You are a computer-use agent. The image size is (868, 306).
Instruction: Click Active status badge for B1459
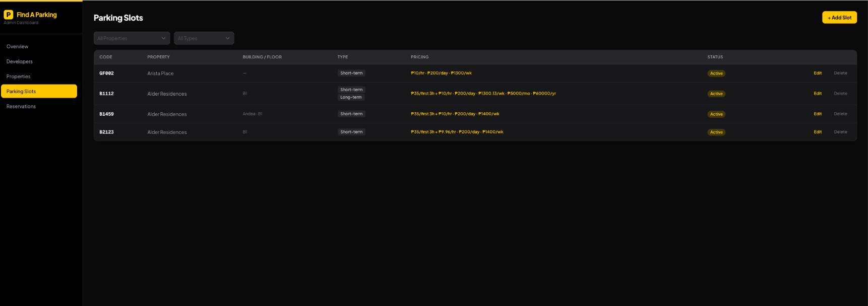pyautogui.click(x=716, y=114)
